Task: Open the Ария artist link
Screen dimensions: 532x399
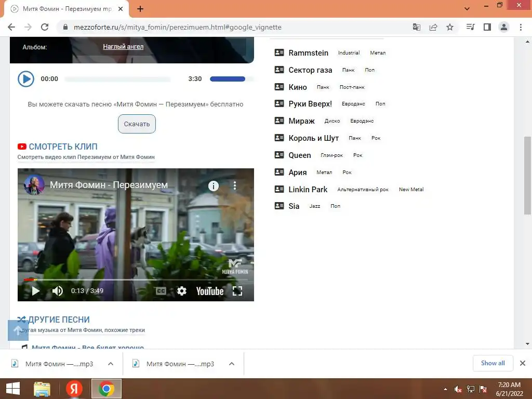Action: [x=298, y=172]
